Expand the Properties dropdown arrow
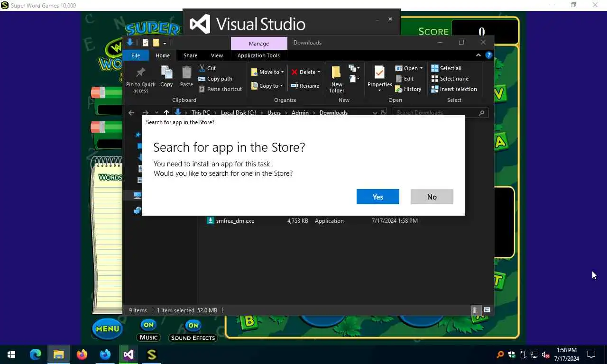 [379, 90]
